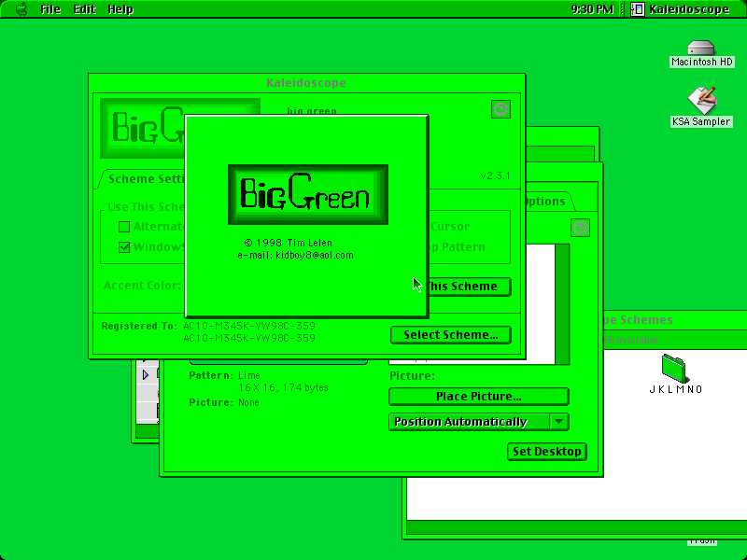
Task: Click the © 1998 Tim Lelen credit
Action: click(288, 243)
